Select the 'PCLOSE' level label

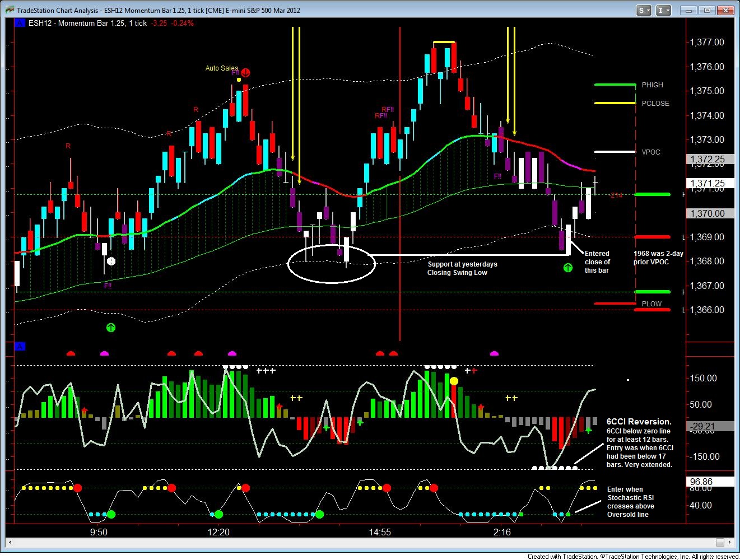[x=655, y=103]
